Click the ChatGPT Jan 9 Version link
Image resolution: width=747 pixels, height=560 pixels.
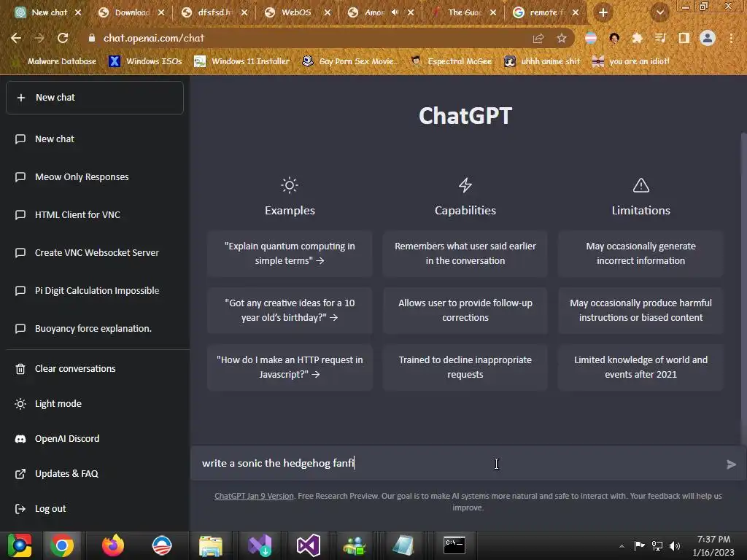pyautogui.click(x=254, y=496)
